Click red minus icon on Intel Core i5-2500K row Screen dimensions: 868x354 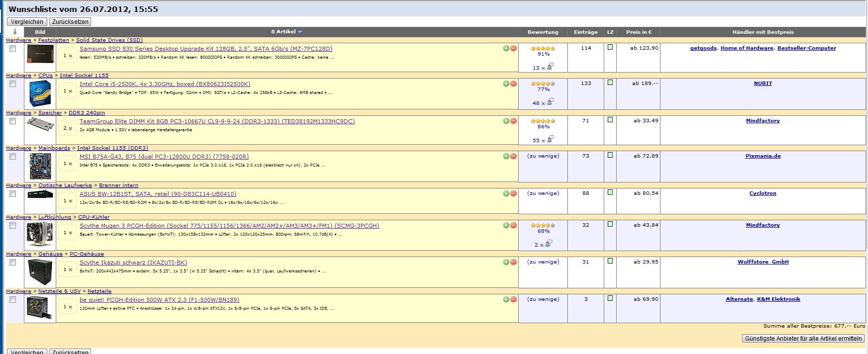tap(513, 84)
